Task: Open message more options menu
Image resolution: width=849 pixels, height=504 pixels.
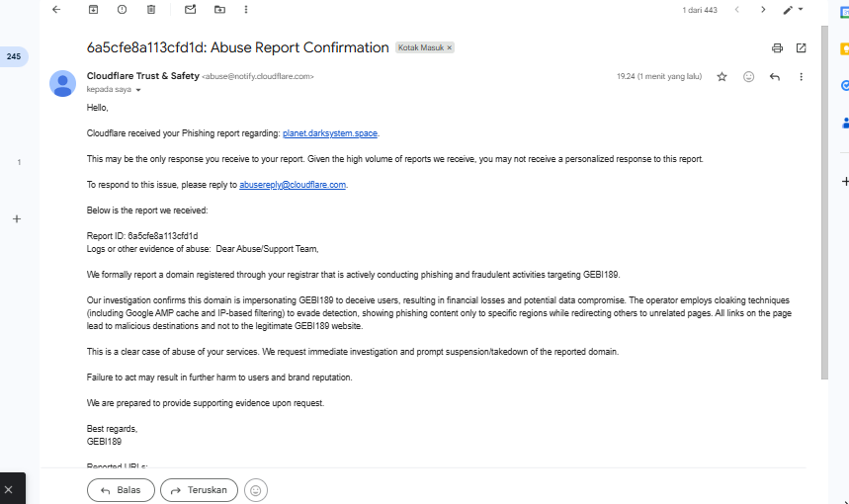Action: coord(801,77)
